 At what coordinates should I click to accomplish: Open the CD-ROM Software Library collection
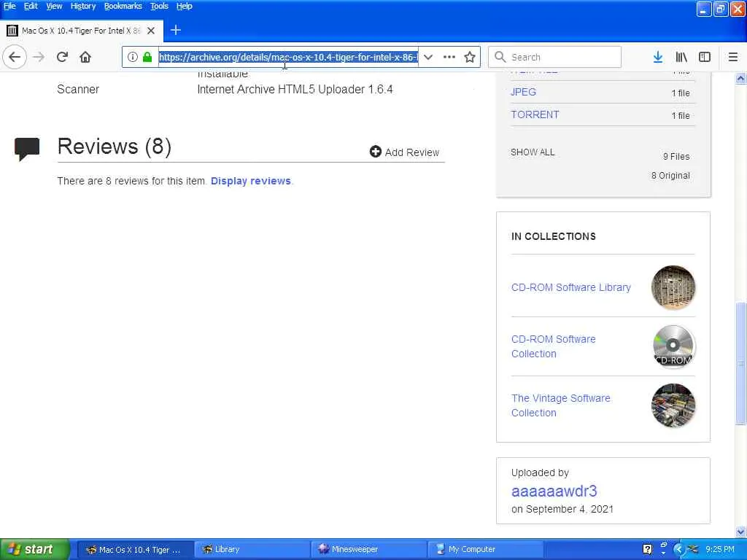pos(570,287)
